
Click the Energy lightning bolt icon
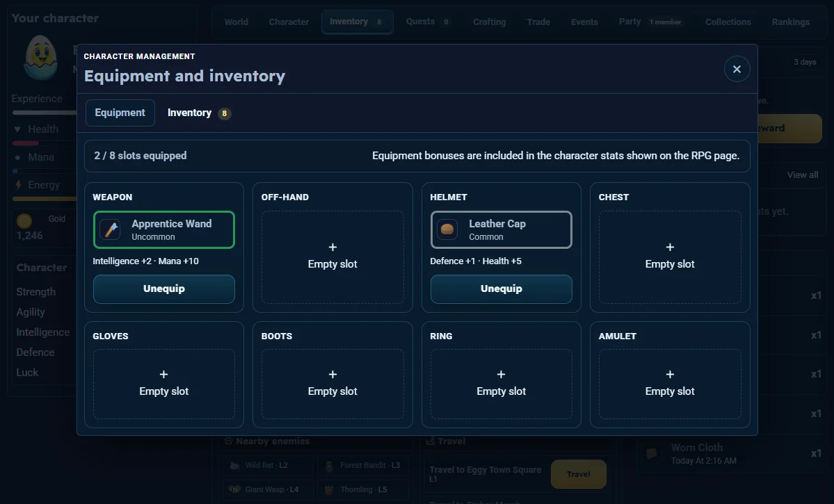coord(18,184)
